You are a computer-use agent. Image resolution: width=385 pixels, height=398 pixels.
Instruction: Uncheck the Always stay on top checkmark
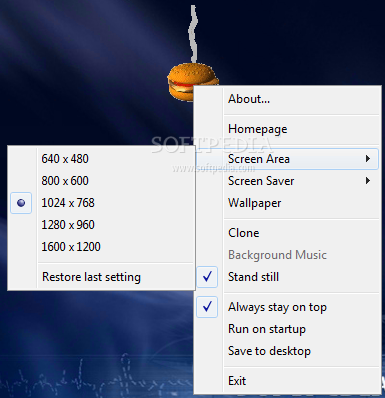point(207,307)
